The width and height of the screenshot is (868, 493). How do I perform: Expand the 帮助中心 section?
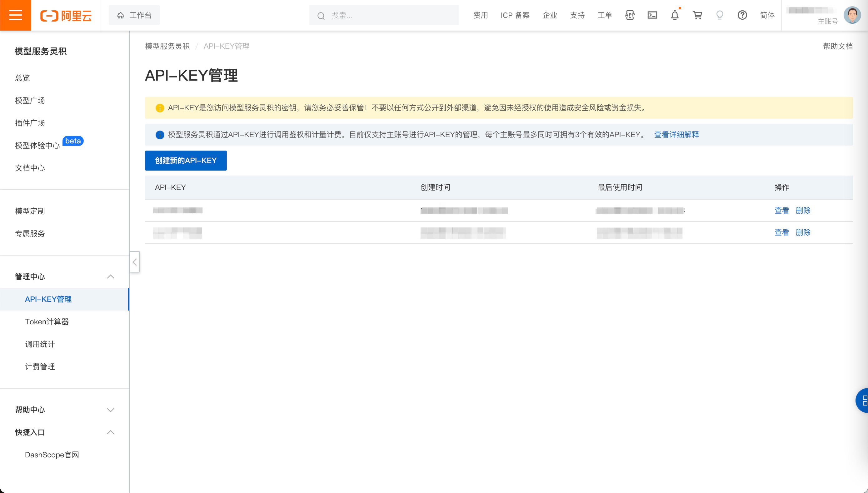tap(110, 410)
